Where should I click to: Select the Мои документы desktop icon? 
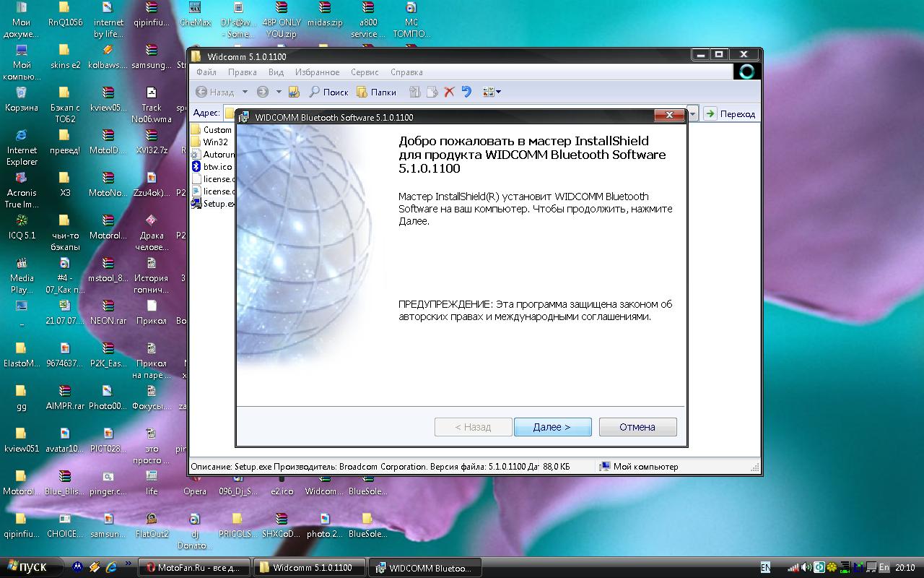click(x=22, y=20)
